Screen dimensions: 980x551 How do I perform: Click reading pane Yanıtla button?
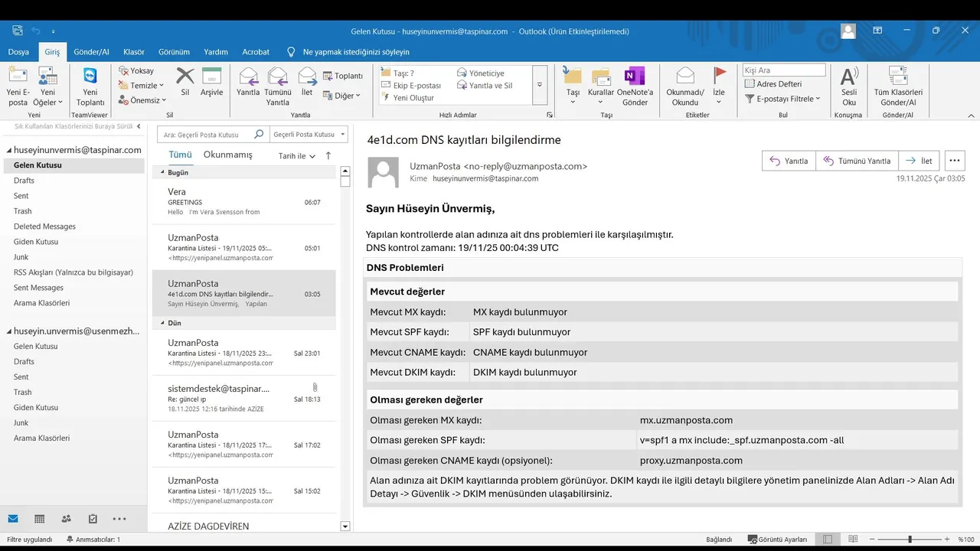pyautogui.click(x=789, y=161)
